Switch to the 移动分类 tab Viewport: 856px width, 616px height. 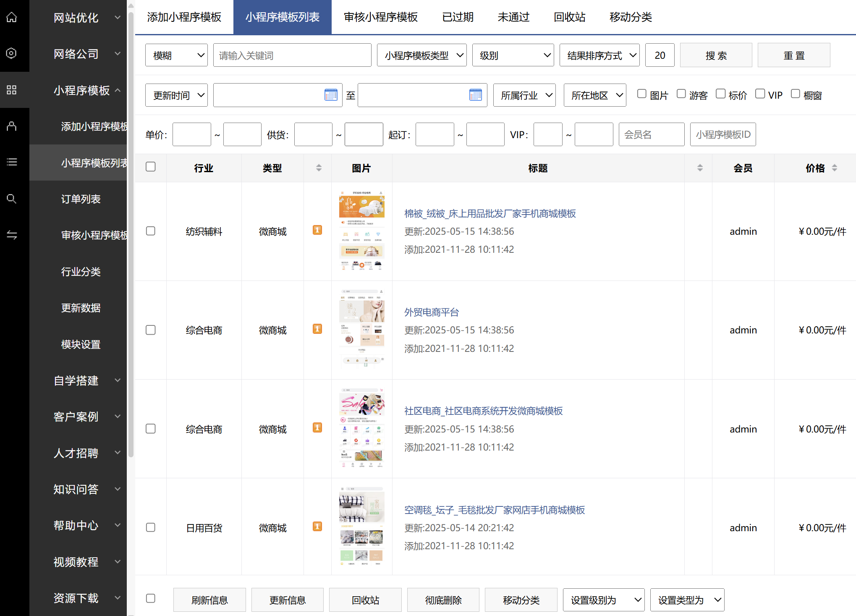631,17
